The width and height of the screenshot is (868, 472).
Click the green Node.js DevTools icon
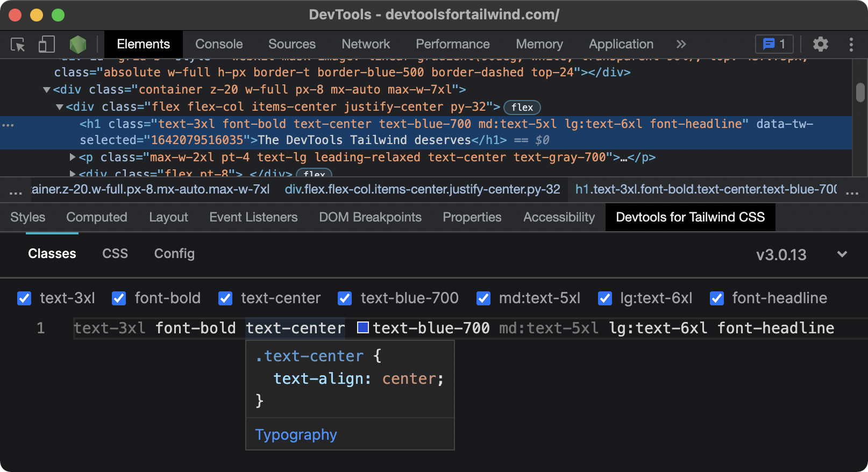78,44
